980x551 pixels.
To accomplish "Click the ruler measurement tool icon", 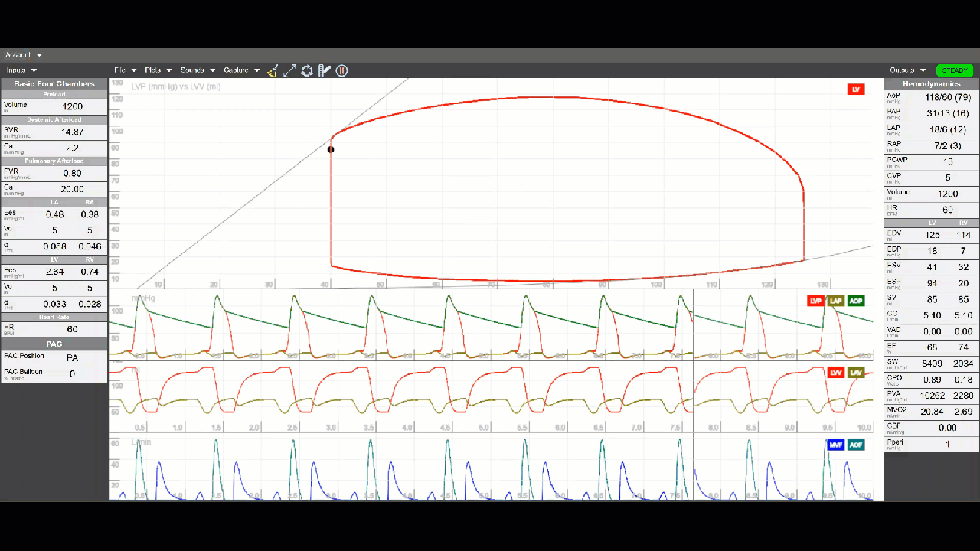I will pos(325,70).
